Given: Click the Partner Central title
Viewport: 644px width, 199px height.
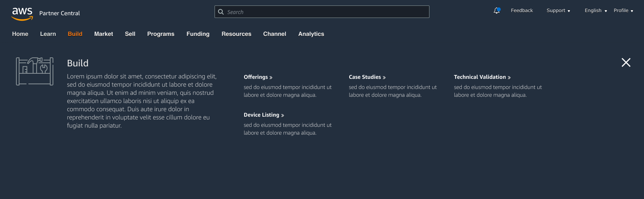Looking at the screenshot, I should (60, 13).
